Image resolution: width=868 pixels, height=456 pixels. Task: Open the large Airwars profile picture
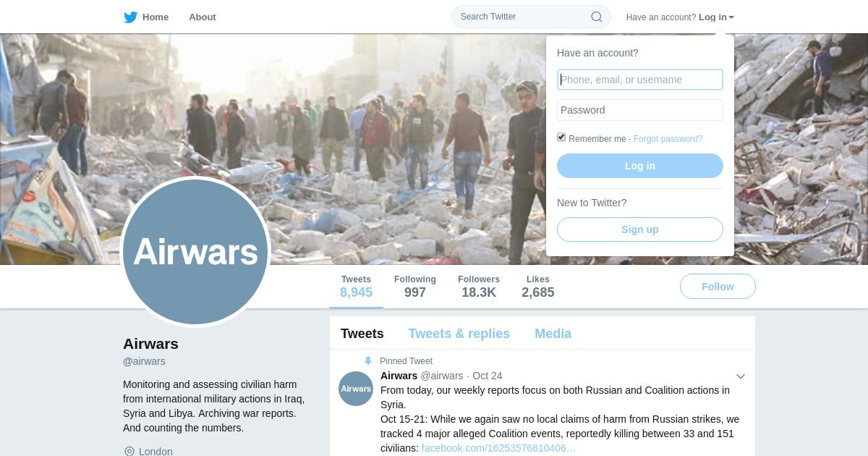pos(195,252)
